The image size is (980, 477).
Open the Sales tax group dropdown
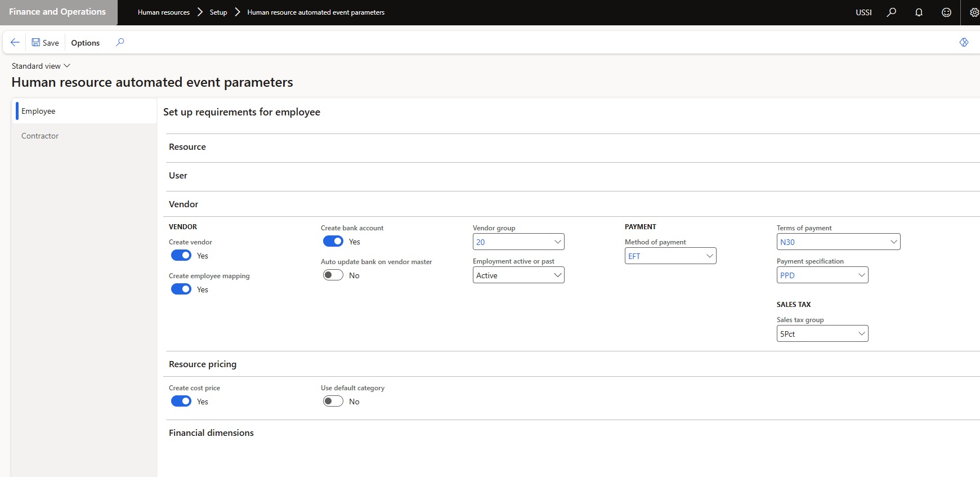(861, 334)
